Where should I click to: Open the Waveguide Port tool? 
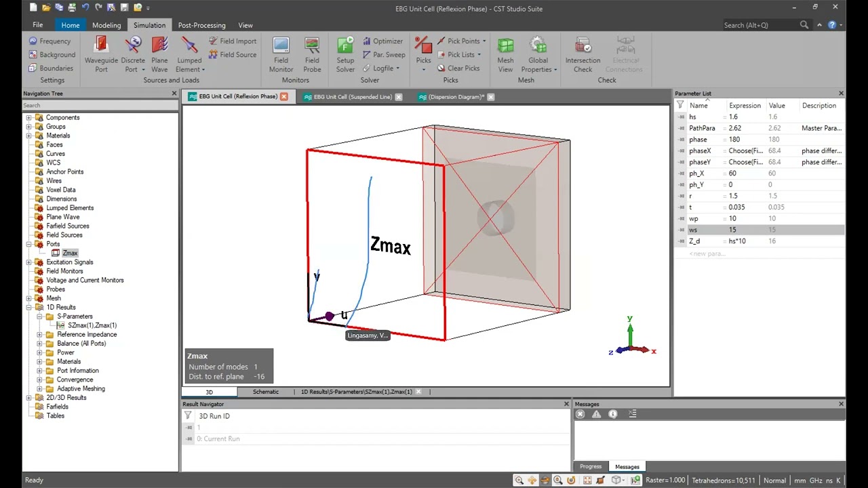point(101,54)
